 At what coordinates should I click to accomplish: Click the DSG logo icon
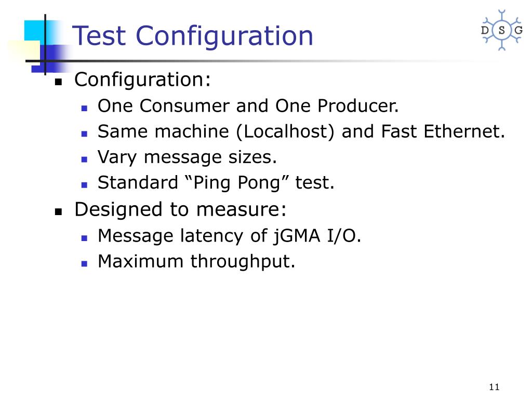click(502, 30)
